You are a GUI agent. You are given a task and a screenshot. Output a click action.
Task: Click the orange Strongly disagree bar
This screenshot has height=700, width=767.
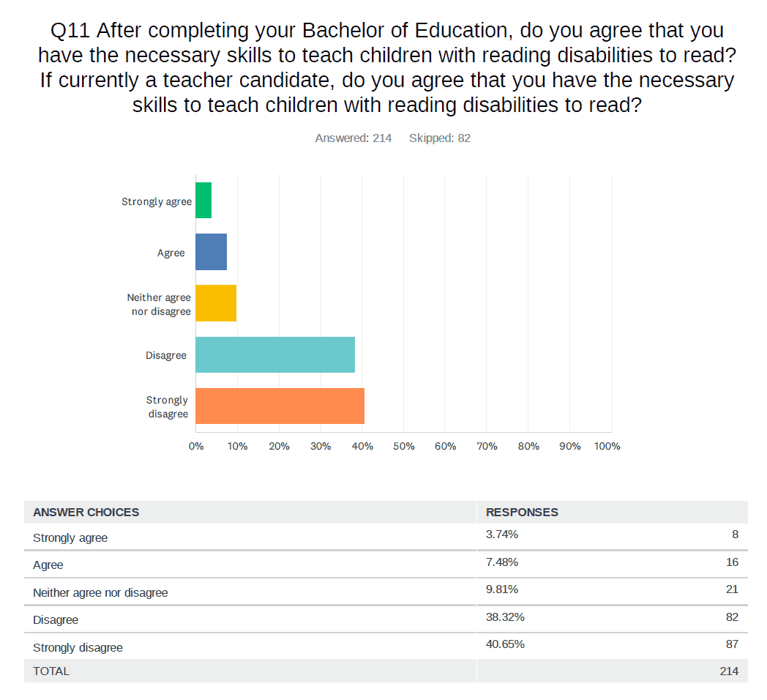click(280, 406)
